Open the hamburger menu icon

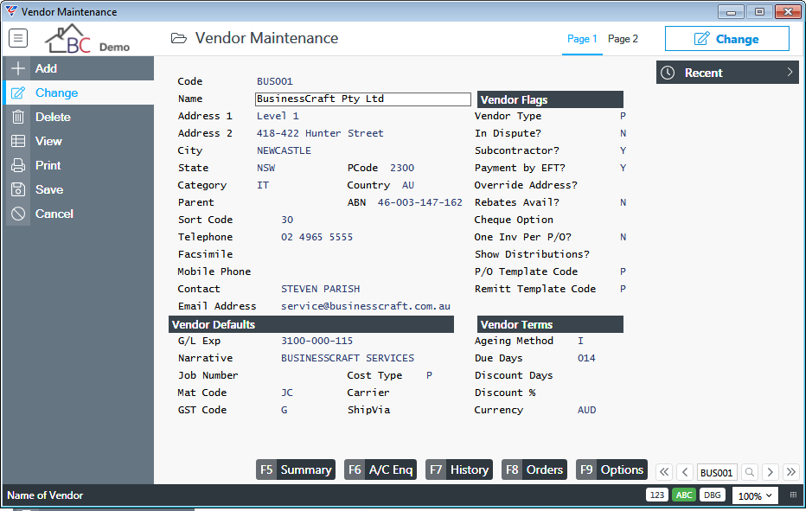(18, 38)
